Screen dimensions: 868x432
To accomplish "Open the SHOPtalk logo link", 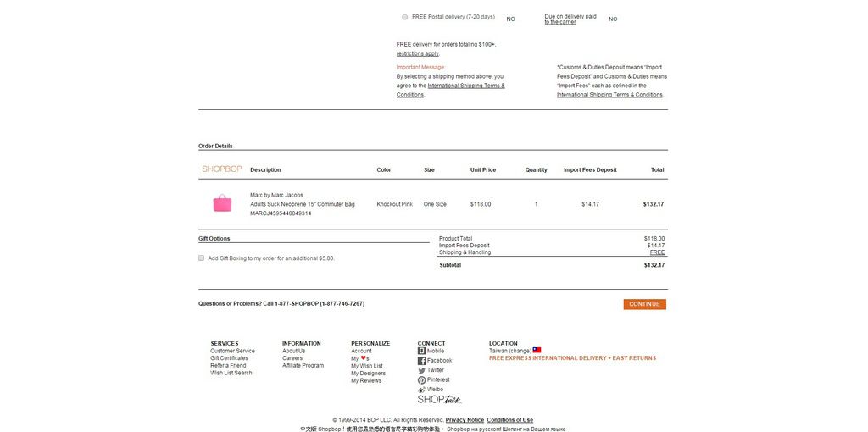I will 439,399.
